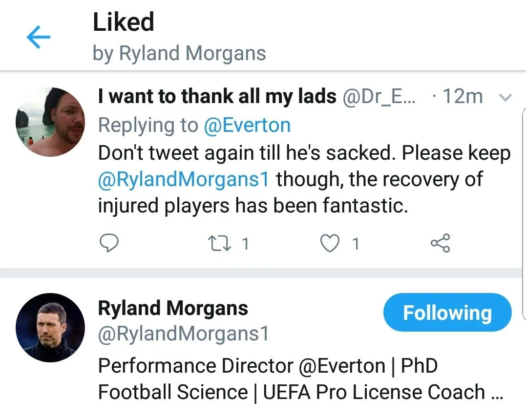Tap the @RylandMorgans1 handle under the name
The height and width of the screenshot is (420, 526).
[184, 334]
